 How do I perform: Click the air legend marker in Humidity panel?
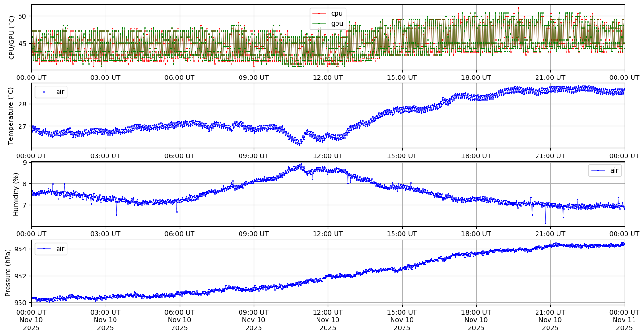click(x=597, y=170)
